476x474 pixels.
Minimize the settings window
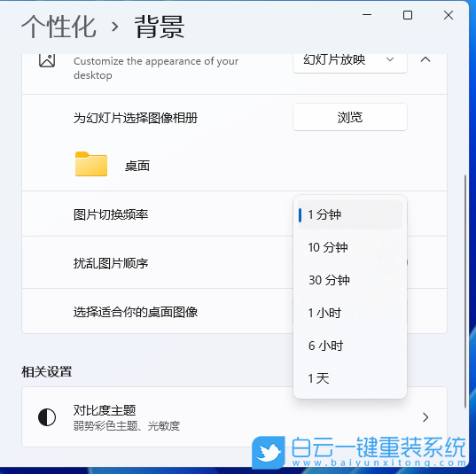click(x=367, y=15)
